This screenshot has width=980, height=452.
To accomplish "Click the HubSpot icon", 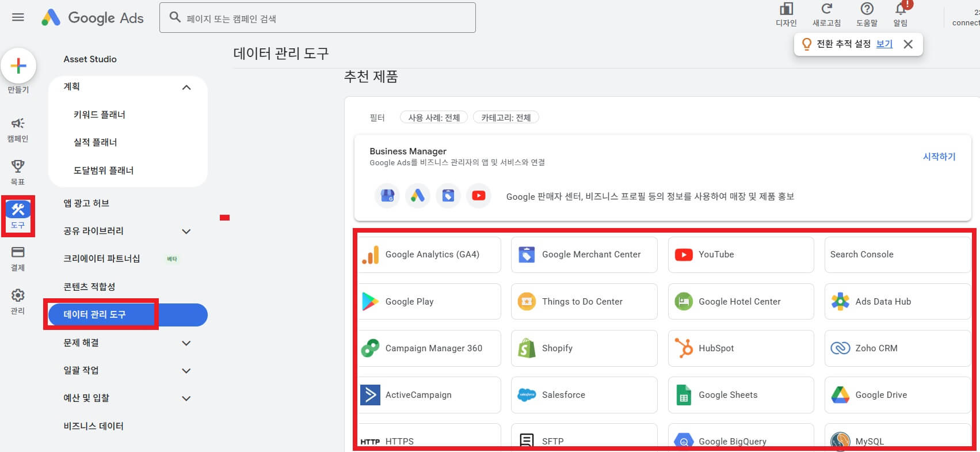I will tap(684, 348).
